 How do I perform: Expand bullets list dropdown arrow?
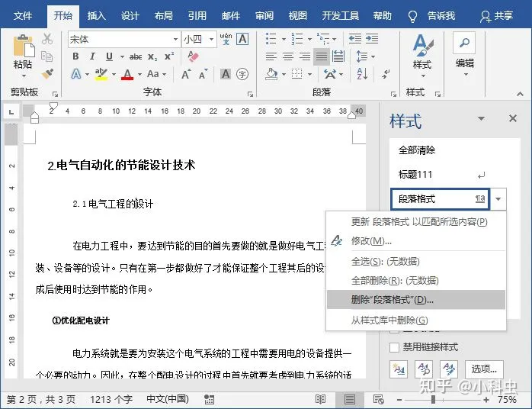click(284, 39)
